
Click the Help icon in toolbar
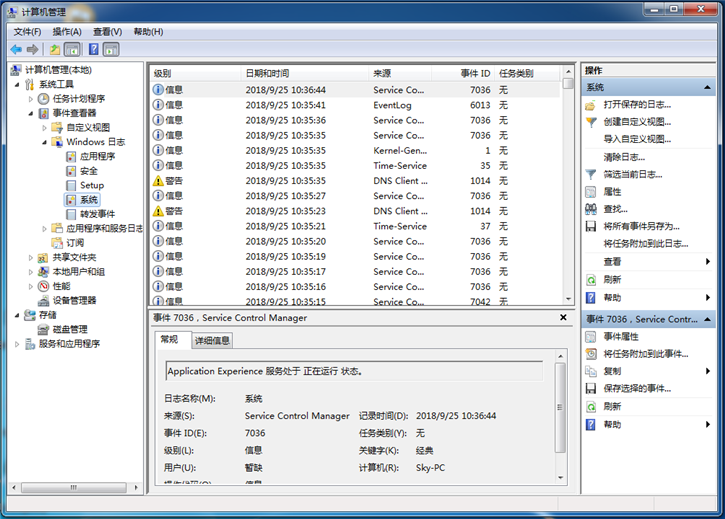[x=93, y=49]
